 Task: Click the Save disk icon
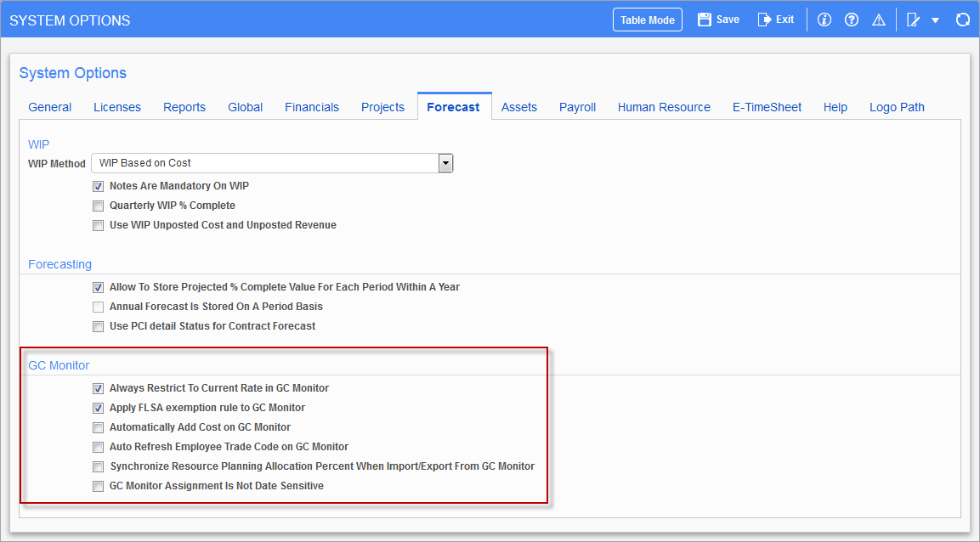pos(705,20)
